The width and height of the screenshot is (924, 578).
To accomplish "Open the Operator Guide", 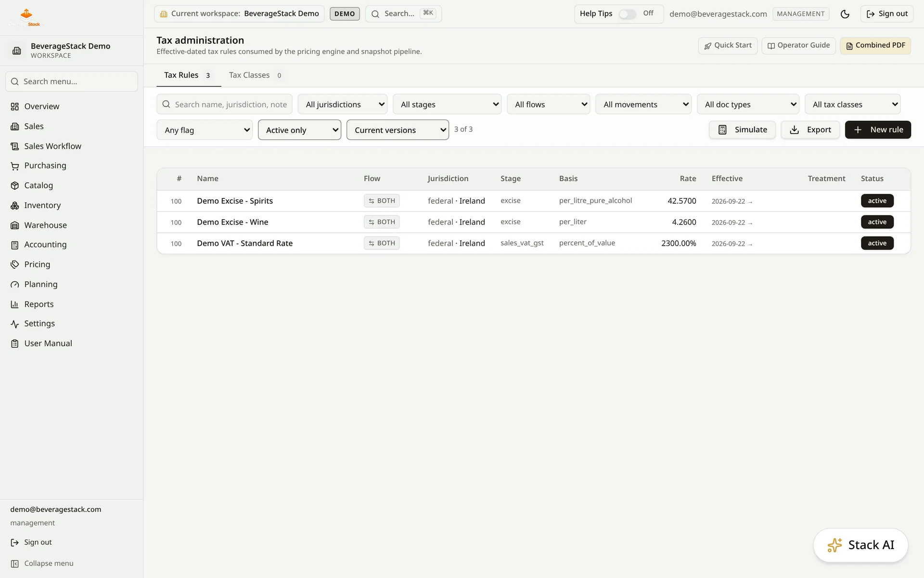I will click(x=799, y=46).
